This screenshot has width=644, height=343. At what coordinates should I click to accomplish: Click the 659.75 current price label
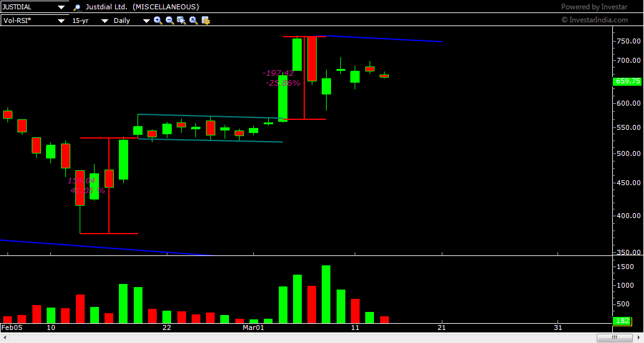(x=628, y=81)
